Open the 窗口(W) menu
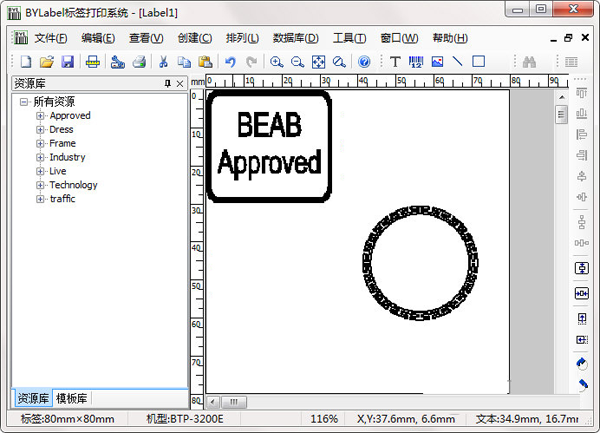600x433 pixels. coord(399,38)
